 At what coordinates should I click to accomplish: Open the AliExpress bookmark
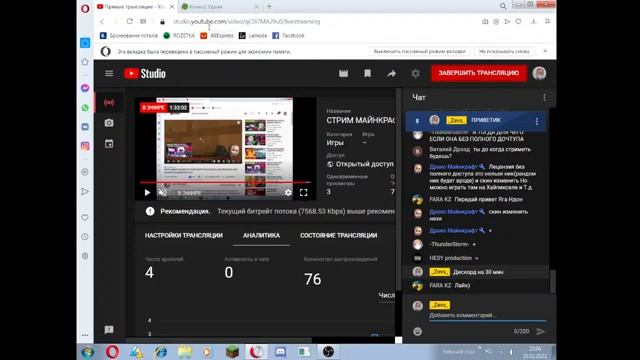tap(217, 36)
